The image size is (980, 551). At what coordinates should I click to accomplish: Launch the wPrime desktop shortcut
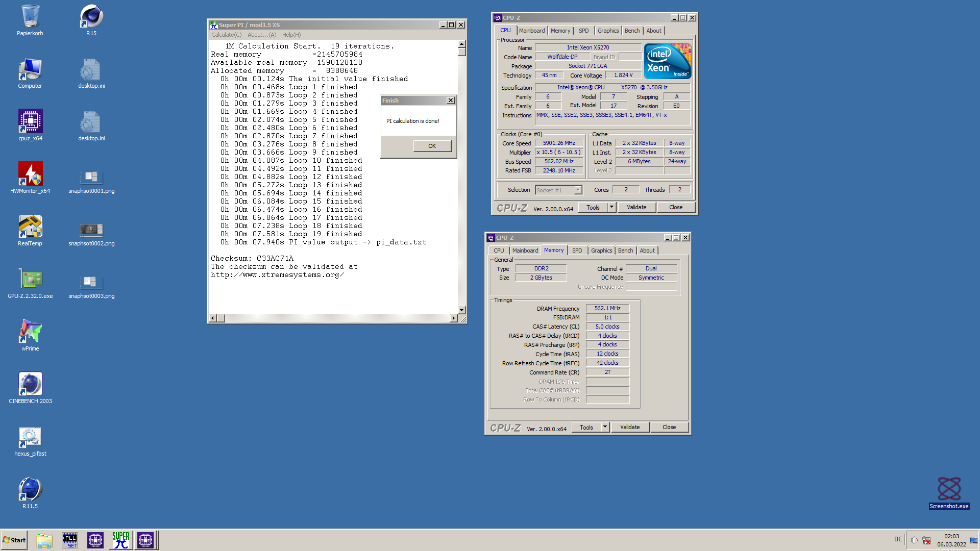[x=30, y=336]
